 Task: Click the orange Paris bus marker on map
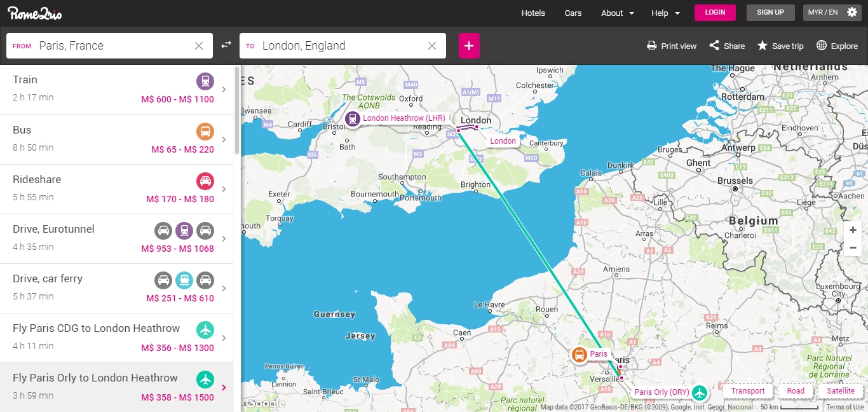[x=579, y=355]
